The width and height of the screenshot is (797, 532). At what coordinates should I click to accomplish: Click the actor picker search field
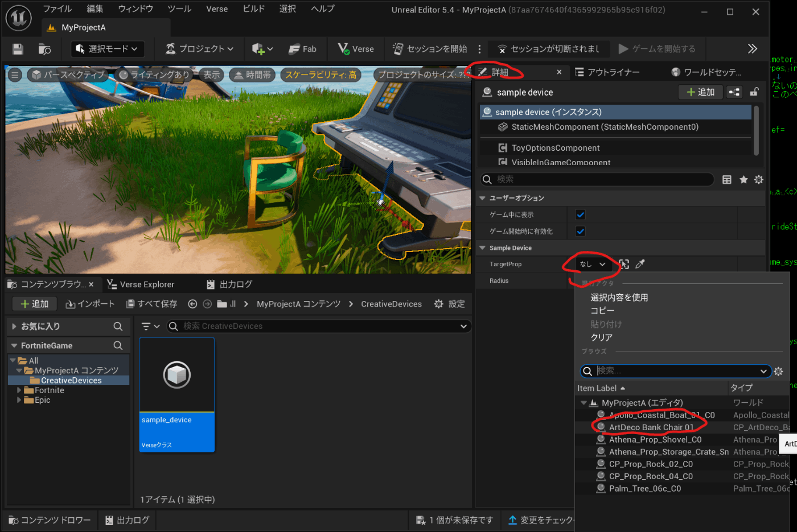tap(676, 371)
